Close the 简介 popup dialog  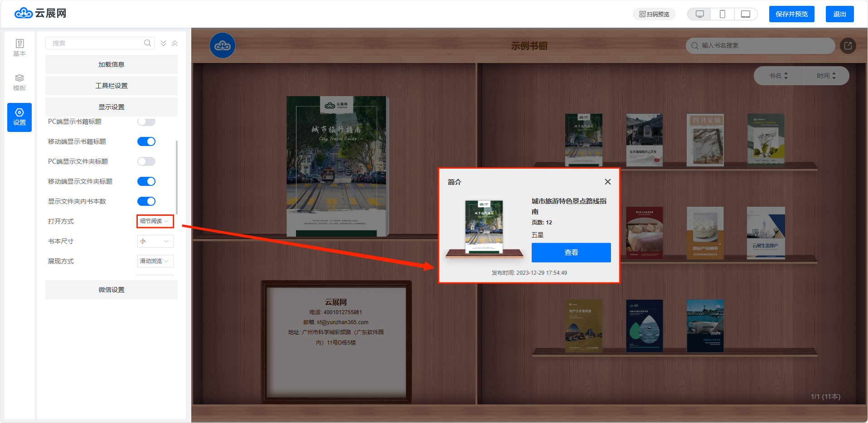coord(607,182)
